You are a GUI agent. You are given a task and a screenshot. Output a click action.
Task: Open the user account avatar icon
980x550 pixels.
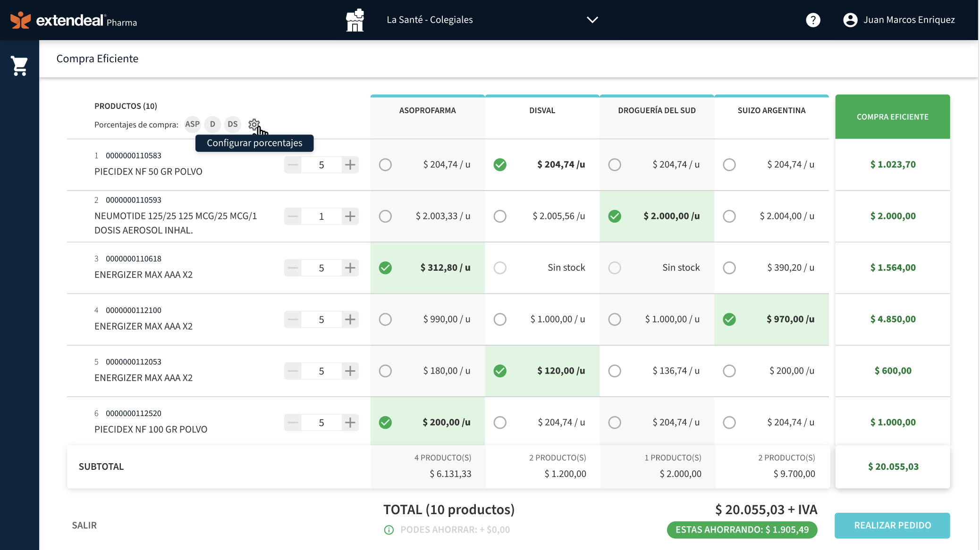[x=850, y=20]
